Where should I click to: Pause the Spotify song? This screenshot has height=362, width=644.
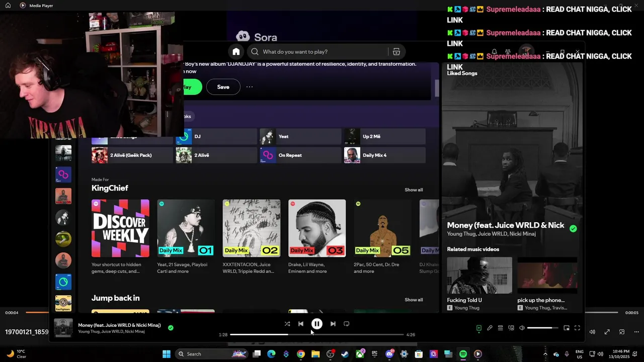click(x=317, y=324)
